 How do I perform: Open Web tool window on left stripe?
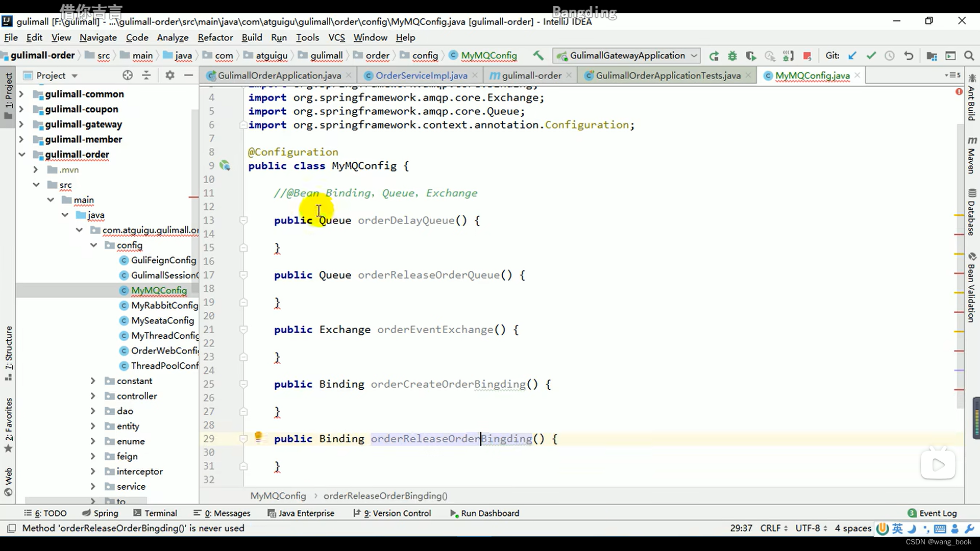[9, 482]
